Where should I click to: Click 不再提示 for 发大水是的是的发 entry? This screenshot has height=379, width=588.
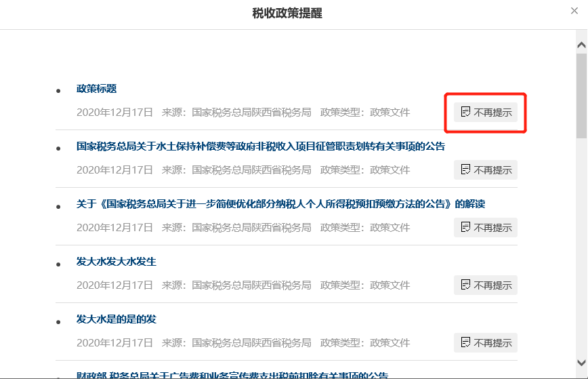click(486, 342)
